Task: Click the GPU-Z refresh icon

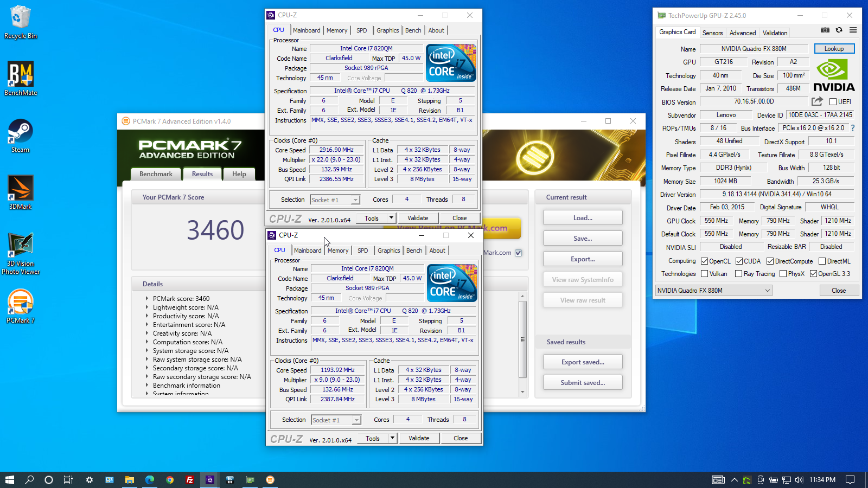Action: pyautogui.click(x=839, y=30)
